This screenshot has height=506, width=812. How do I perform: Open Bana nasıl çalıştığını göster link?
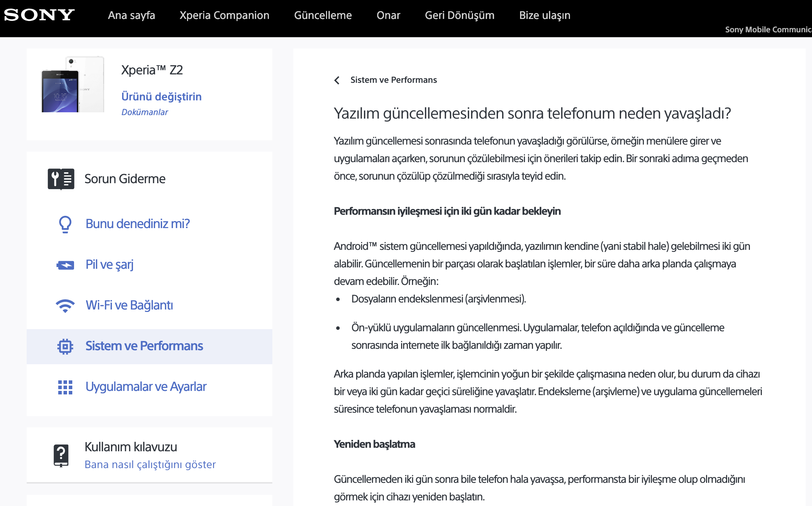150,464
